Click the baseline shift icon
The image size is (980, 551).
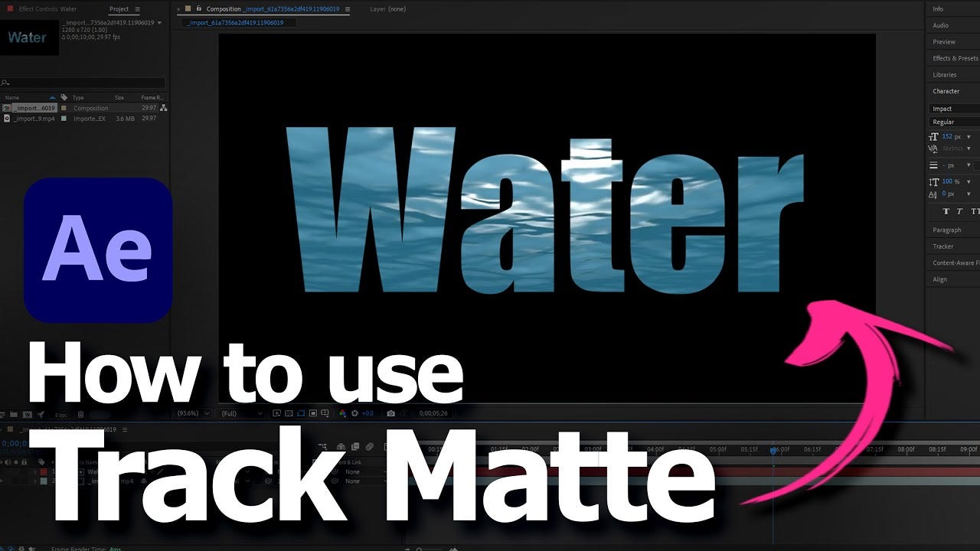pyautogui.click(x=933, y=194)
